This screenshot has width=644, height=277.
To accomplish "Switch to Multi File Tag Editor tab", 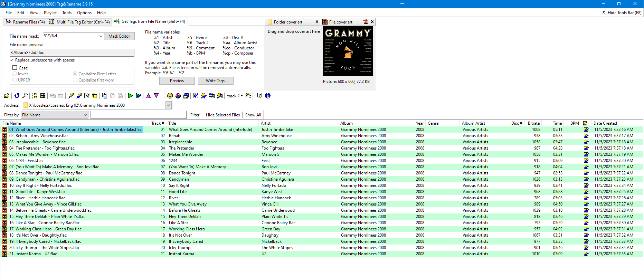I will coord(79,22).
